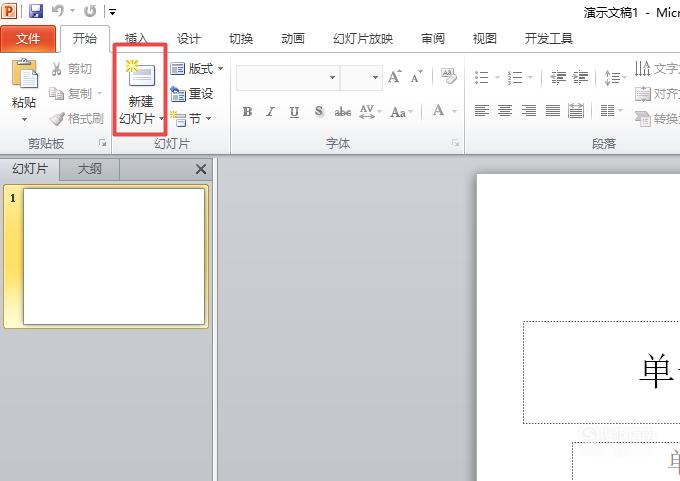
Task: Switch to the Animations (动画) tab
Action: (293, 39)
